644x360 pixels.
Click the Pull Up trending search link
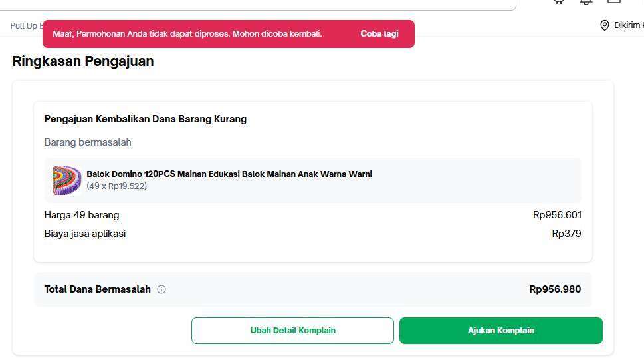(x=25, y=25)
